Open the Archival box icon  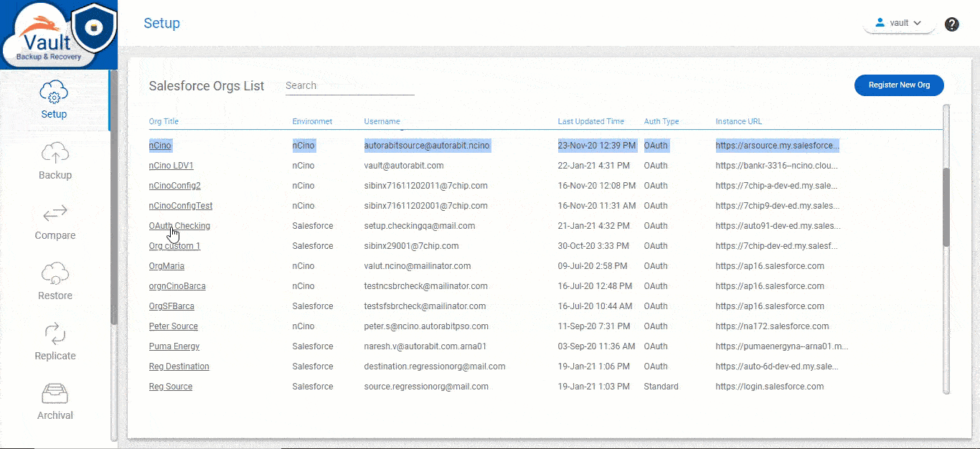click(x=55, y=394)
